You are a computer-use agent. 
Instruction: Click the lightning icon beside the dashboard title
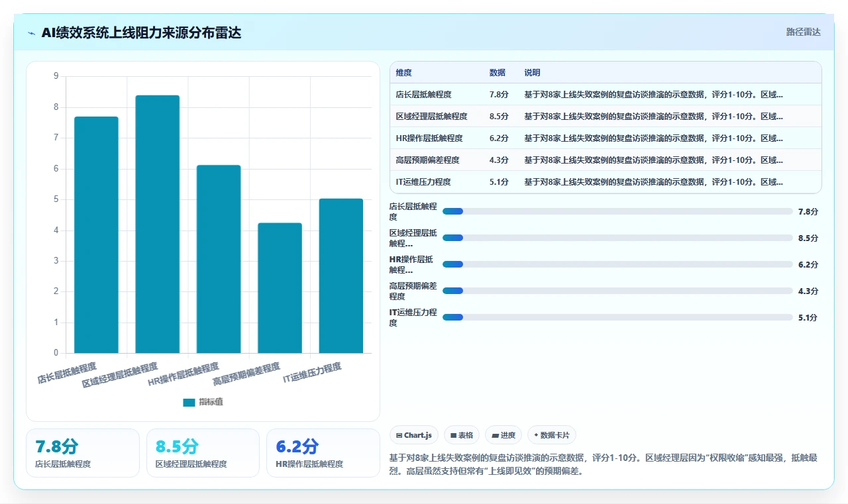pos(32,33)
